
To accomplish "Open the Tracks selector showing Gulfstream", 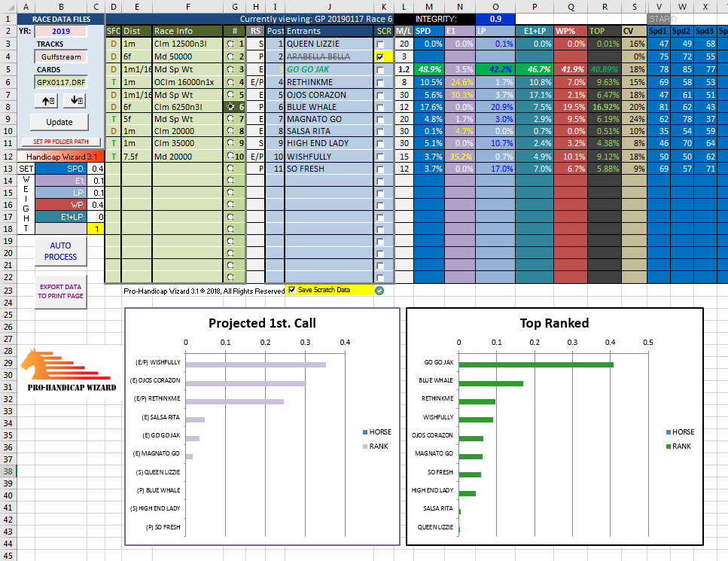I will tap(59, 56).
